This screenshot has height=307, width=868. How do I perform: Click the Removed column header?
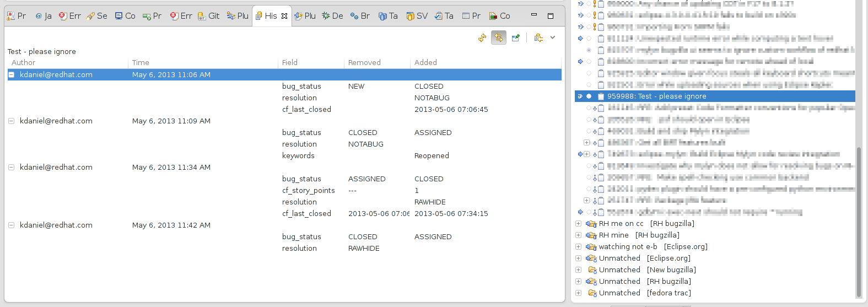tap(377, 62)
